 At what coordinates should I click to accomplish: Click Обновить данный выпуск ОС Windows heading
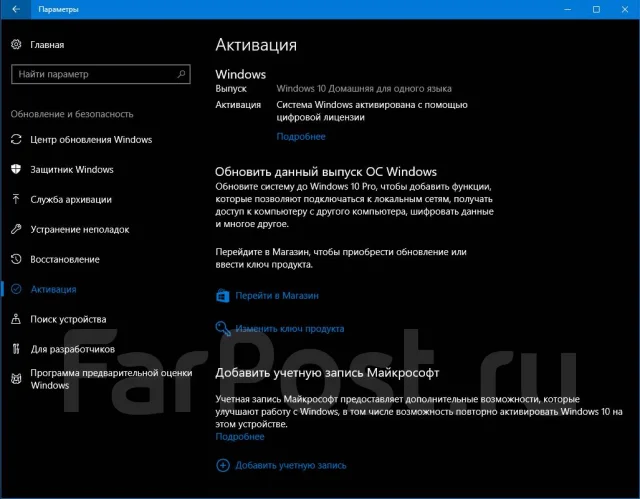pos(326,171)
